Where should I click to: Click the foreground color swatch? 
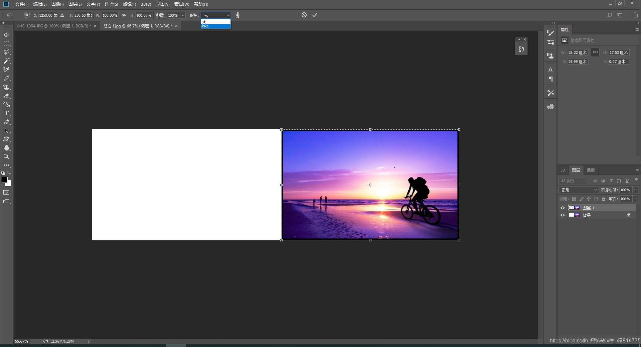tap(4, 180)
